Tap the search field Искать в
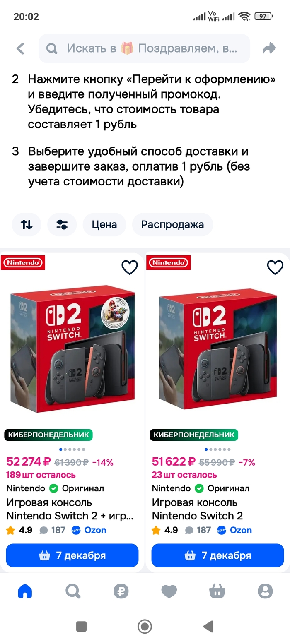 coord(144,48)
